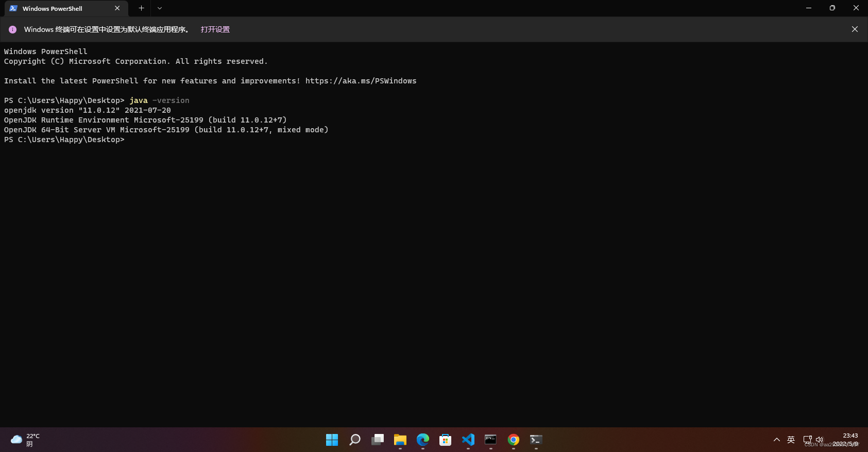The width and height of the screenshot is (868, 452).
Task: Open the weather widget showing 22°C
Action: [x=25, y=440]
